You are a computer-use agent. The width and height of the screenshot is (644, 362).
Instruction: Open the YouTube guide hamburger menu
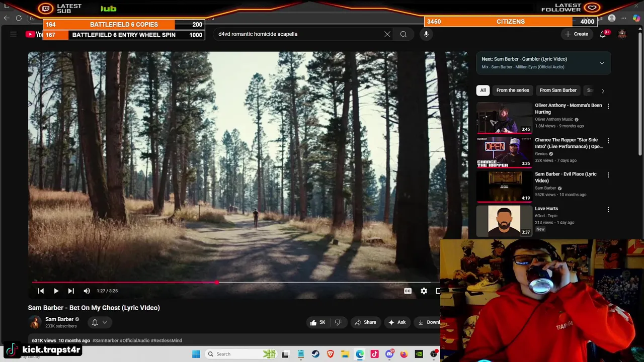[14, 34]
